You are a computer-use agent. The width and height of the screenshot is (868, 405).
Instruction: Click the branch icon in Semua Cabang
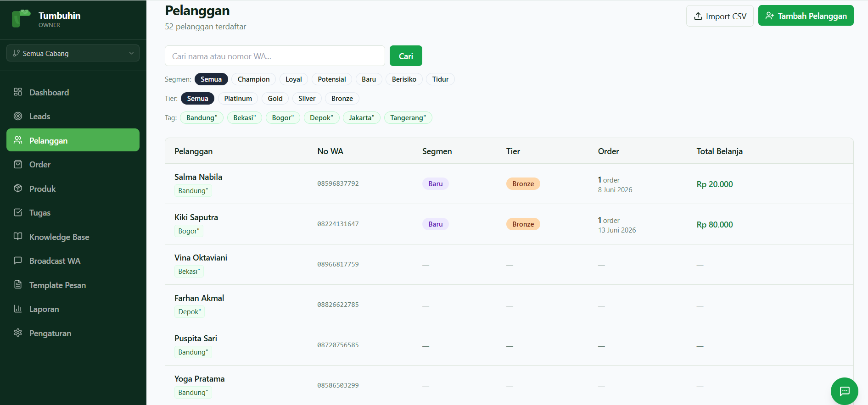point(17,53)
